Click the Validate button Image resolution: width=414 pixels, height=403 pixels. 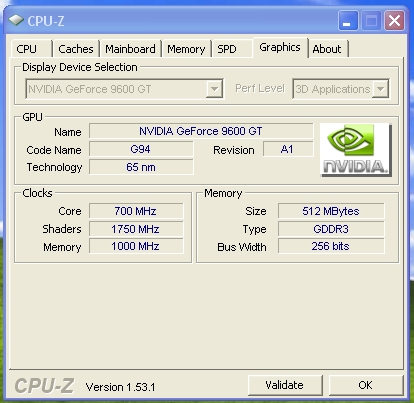285,385
